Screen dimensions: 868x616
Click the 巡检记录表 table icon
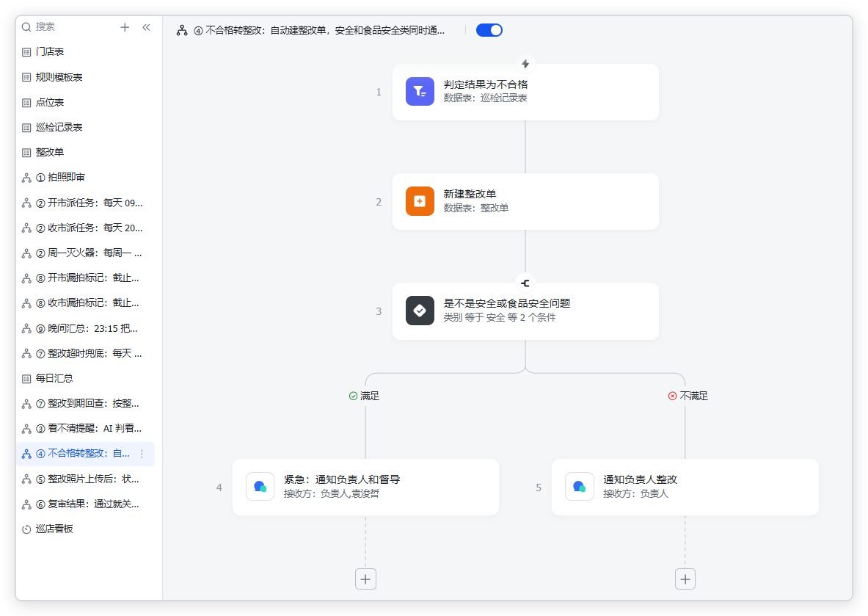(x=26, y=128)
